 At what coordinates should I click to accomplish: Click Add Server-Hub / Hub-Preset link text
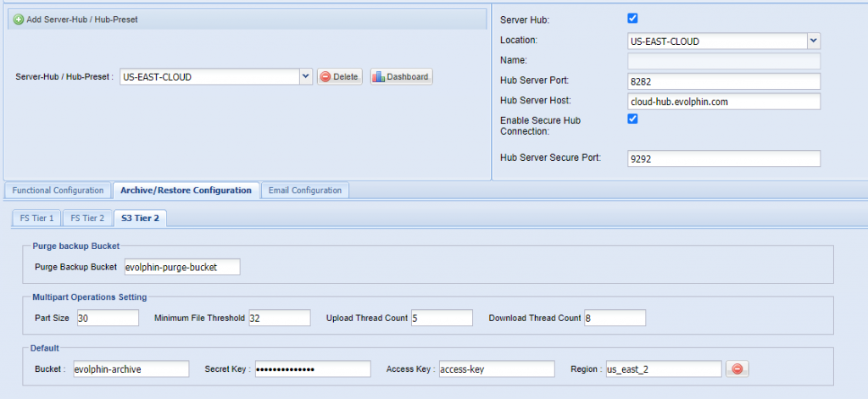pyautogui.click(x=82, y=19)
